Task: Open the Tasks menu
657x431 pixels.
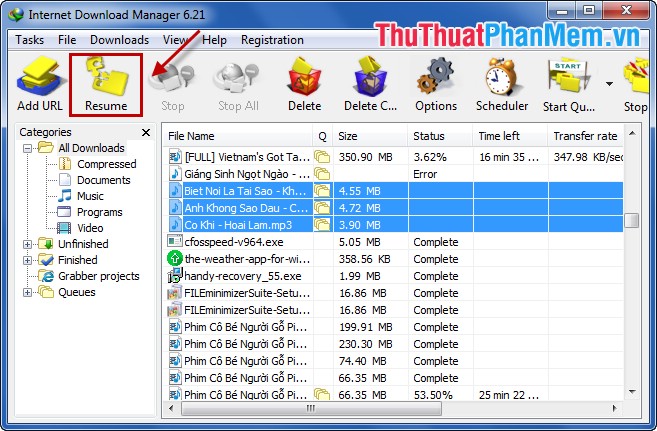Action: point(29,40)
